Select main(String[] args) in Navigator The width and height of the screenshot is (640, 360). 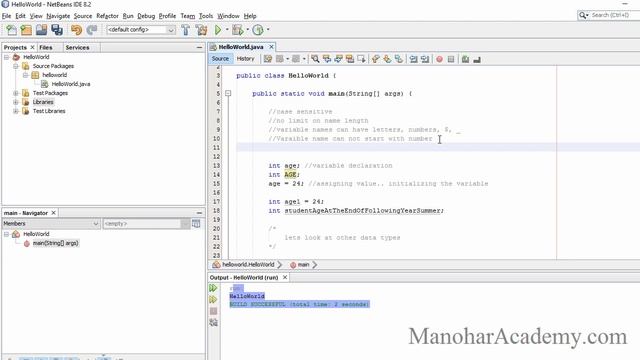[56, 243]
